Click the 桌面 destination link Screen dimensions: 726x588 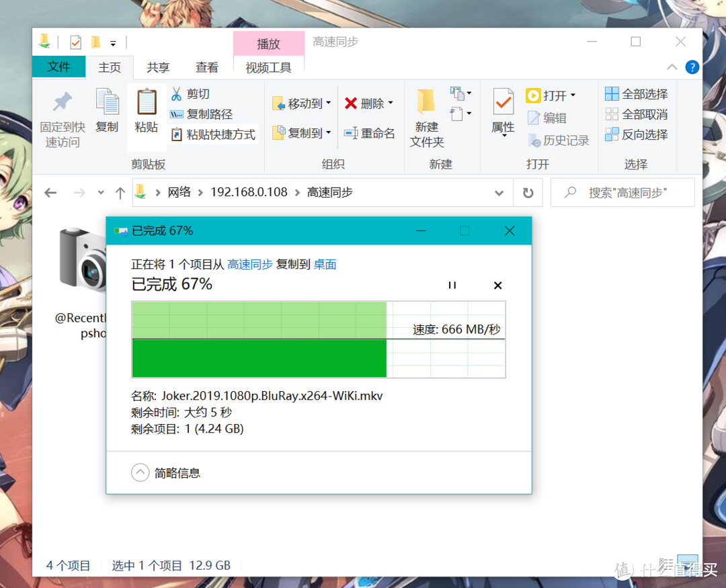(325, 264)
